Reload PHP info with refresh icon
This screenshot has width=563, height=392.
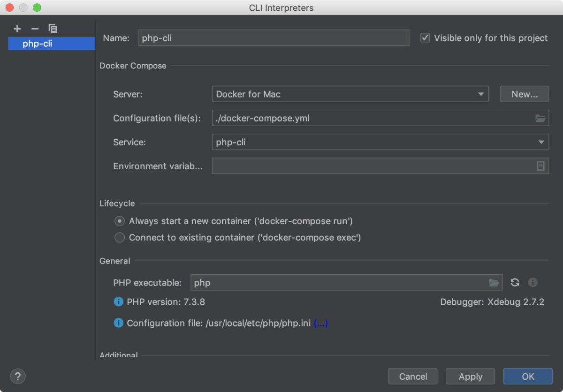pyautogui.click(x=515, y=282)
